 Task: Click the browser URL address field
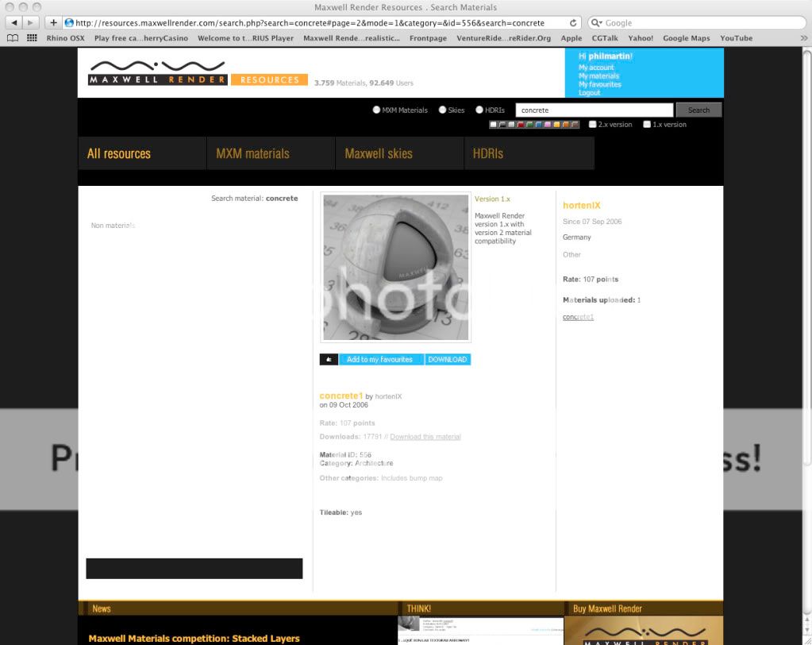click(x=321, y=23)
